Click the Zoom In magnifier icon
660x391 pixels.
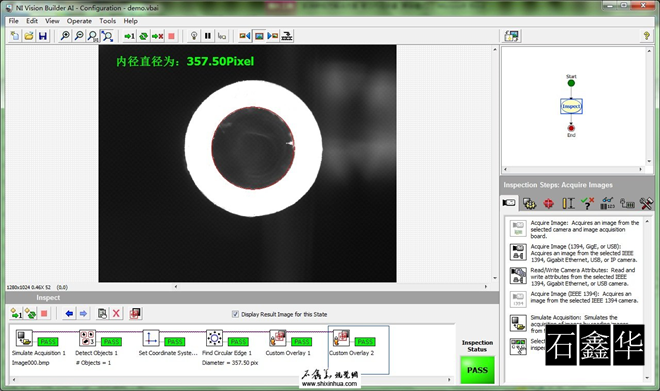click(65, 36)
